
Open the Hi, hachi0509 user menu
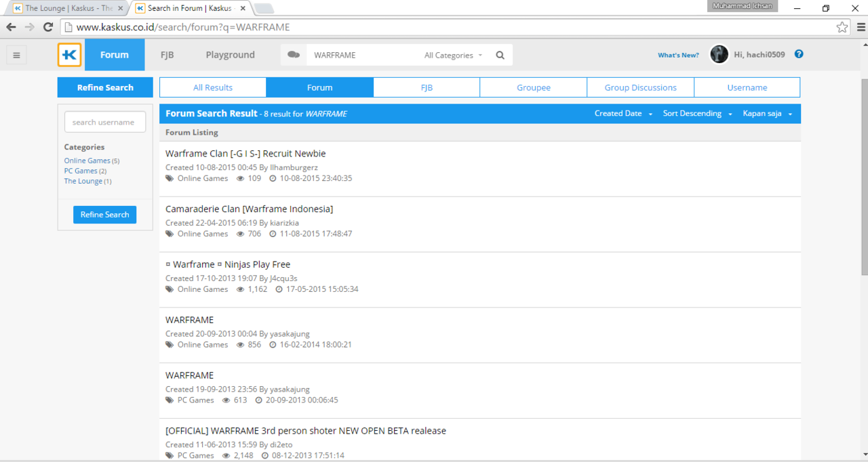(759, 55)
